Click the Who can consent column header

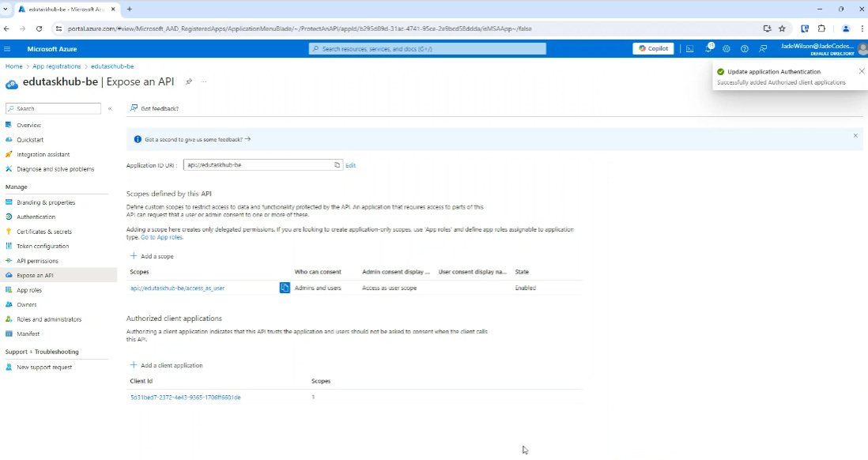[x=318, y=272]
